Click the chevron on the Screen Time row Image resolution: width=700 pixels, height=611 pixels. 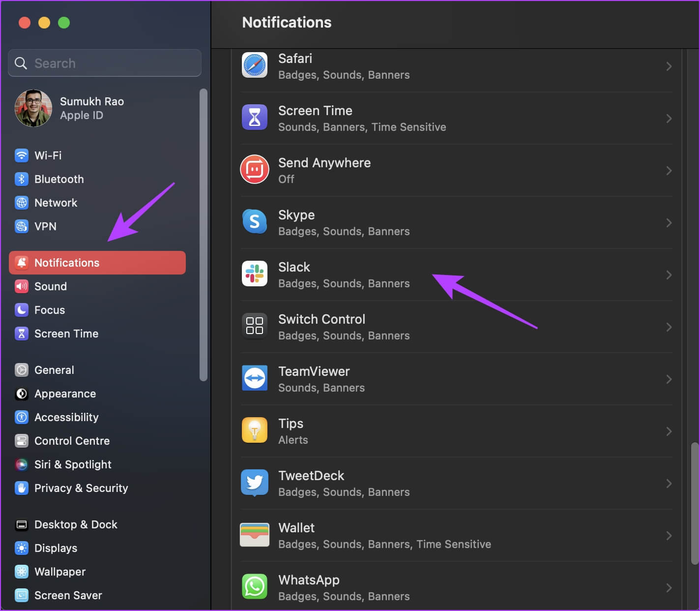point(669,119)
